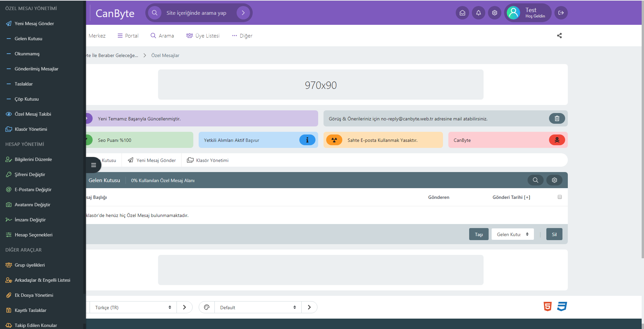Sort by Gönderen column

tap(439, 197)
